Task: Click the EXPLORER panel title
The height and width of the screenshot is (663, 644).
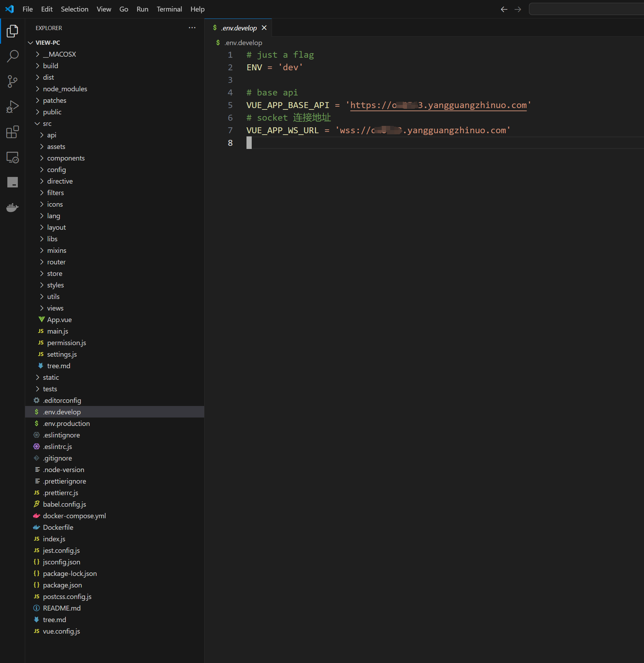Action: 49,28
